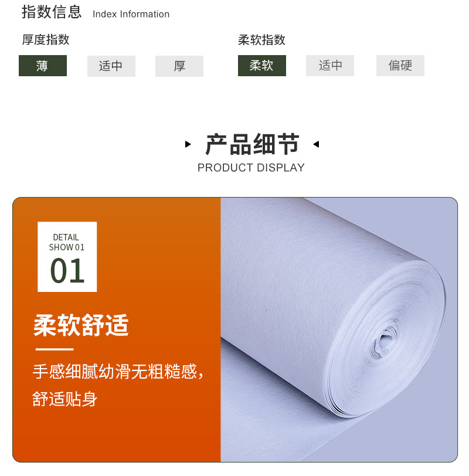Select the 适中 thickness option
469x476 pixels.
[111, 66]
